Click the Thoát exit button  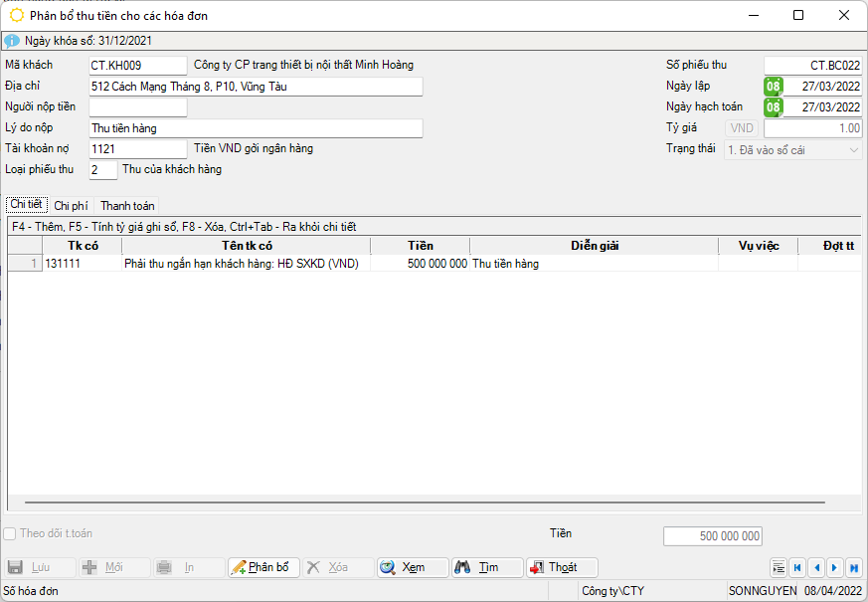[x=562, y=567]
